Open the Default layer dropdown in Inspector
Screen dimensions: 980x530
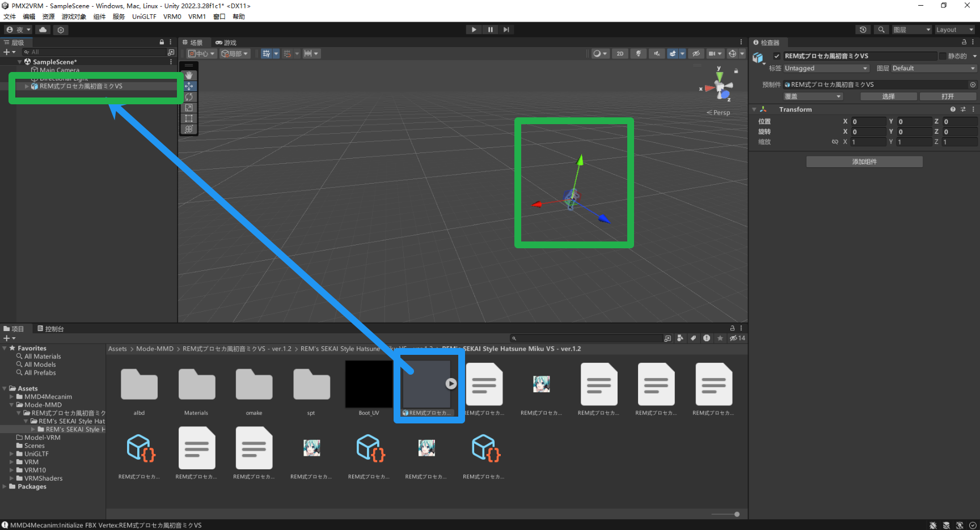pyautogui.click(x=933, y=68)
